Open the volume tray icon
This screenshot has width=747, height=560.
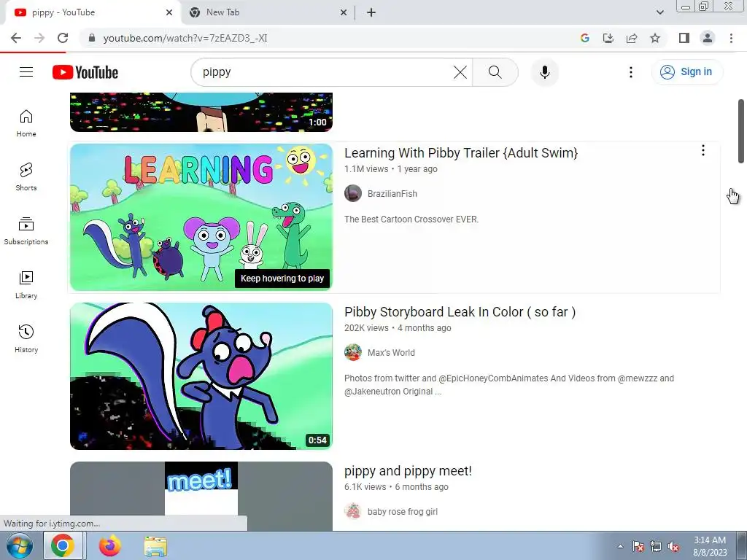673,547
